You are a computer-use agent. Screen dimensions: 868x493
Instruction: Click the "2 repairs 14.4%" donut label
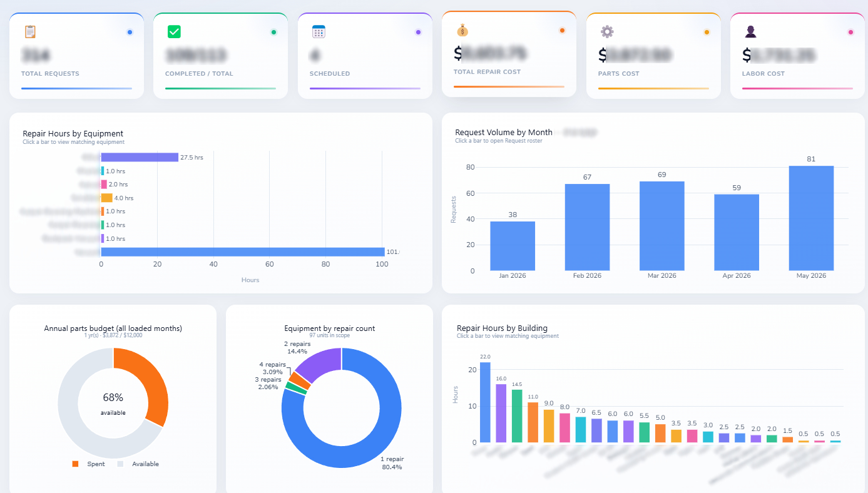[296, 347]
